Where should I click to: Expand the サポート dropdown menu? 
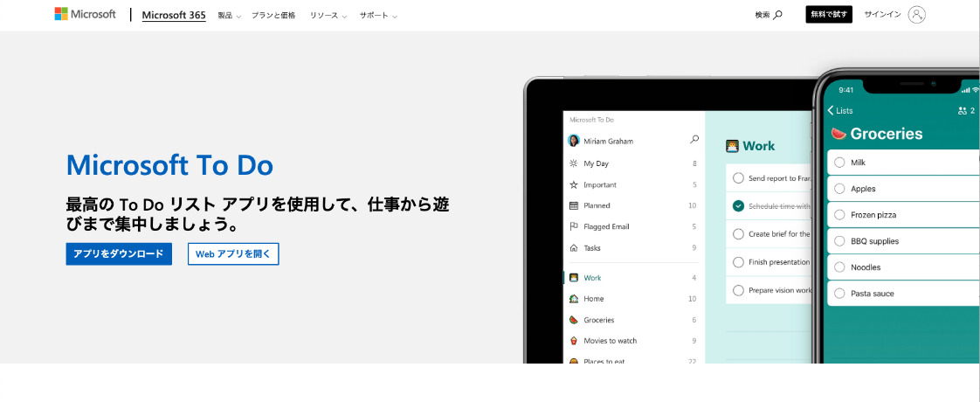(377, 16)
